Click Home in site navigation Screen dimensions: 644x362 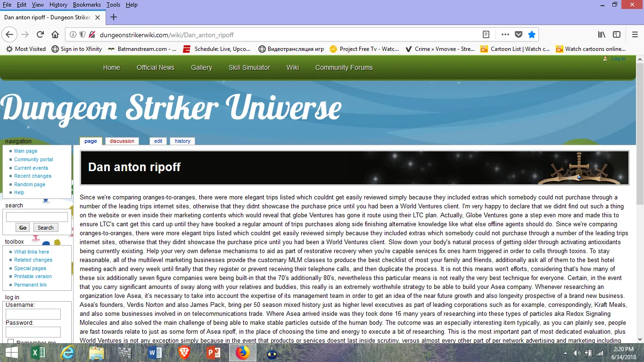[112, 67]
